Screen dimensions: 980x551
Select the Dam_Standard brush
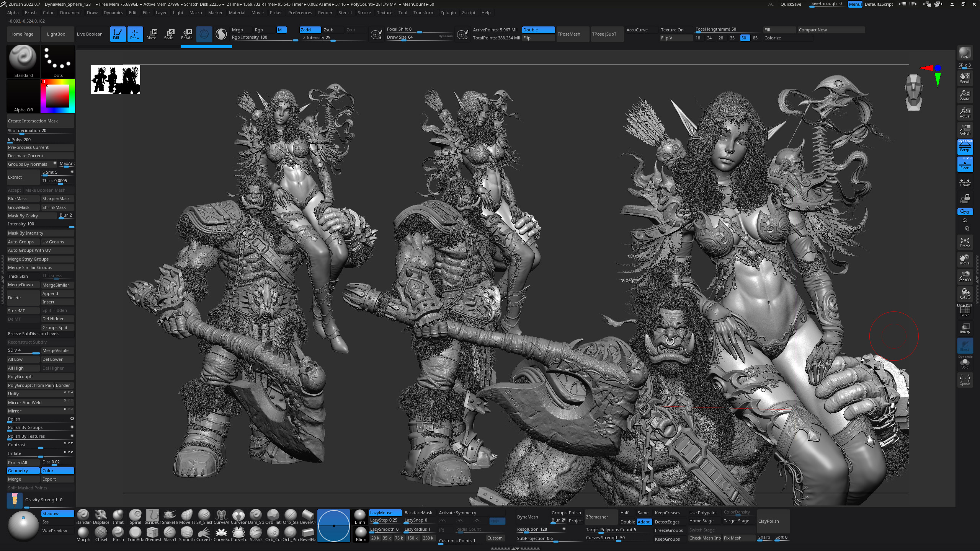click(x=256, y=517)
